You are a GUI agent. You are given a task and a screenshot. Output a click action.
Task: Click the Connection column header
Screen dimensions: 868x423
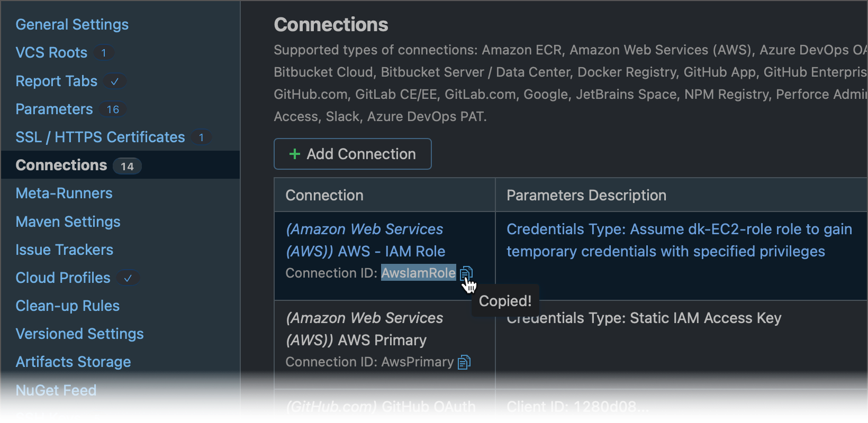324,195
